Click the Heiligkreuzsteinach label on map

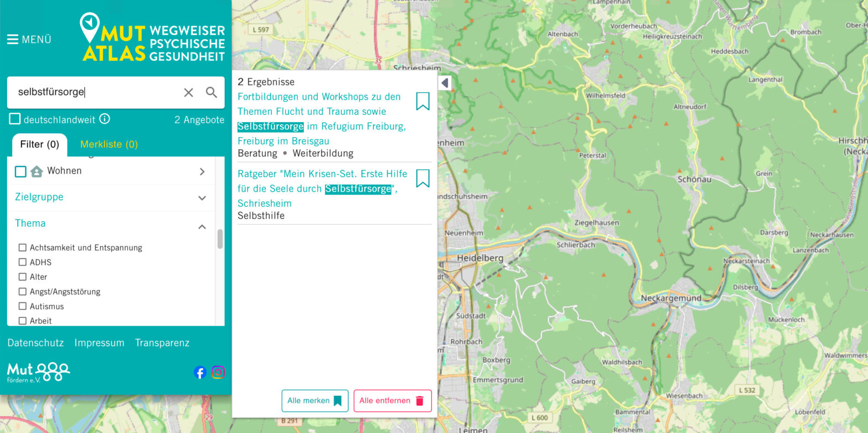[672, 36]
